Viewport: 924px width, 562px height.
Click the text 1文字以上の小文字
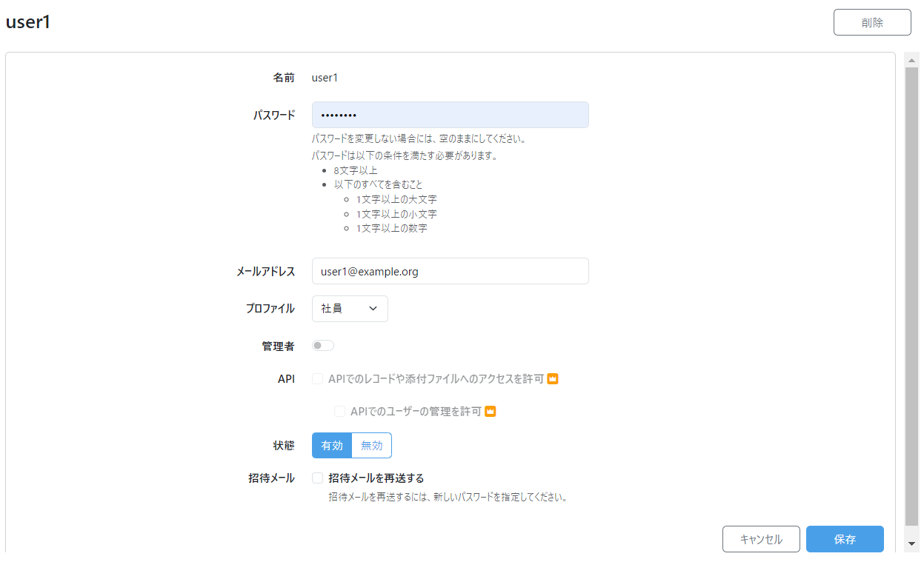tap(396, 214)
